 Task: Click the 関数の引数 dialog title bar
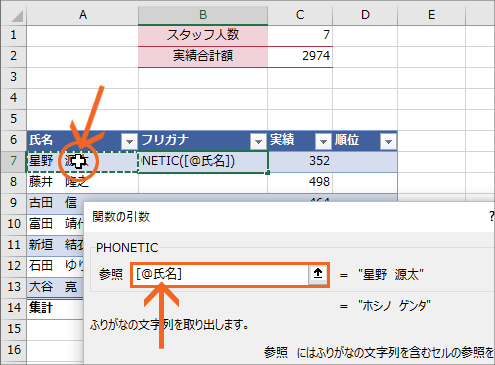289,217
